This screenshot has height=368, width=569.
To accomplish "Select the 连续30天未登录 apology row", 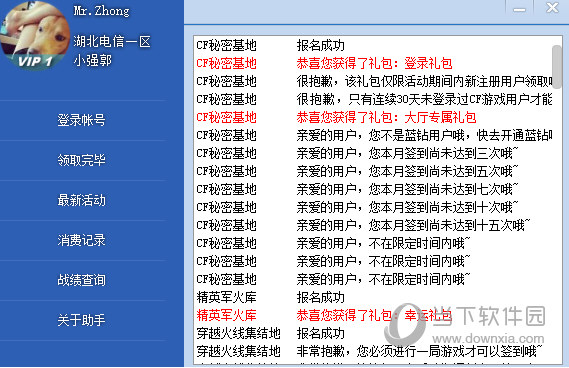I will pos(374,99).
